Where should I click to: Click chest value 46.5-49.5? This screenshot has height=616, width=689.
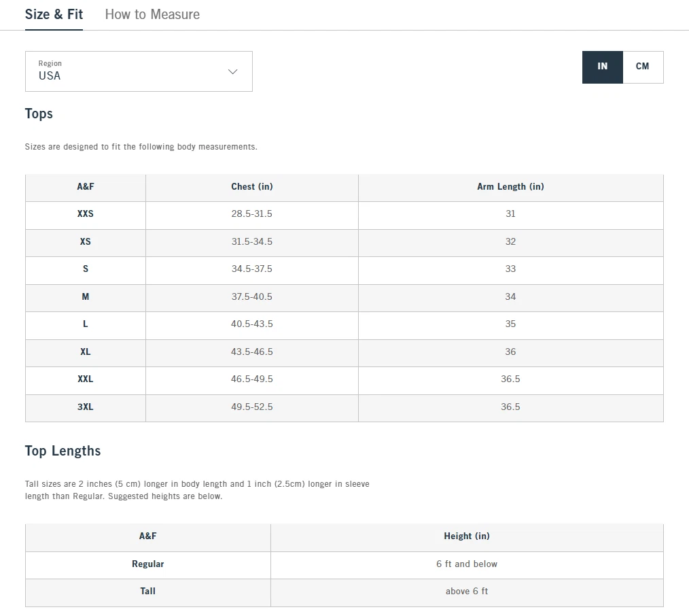click(252, 379)
